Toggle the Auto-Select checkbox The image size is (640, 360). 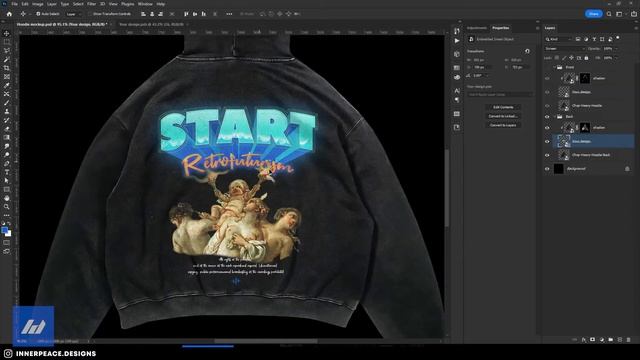coord(38,14)
